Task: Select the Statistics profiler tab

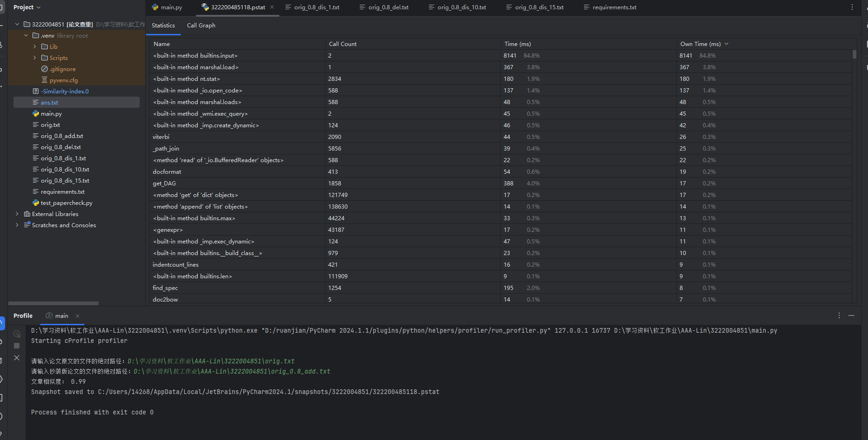Action: point(163,26)
